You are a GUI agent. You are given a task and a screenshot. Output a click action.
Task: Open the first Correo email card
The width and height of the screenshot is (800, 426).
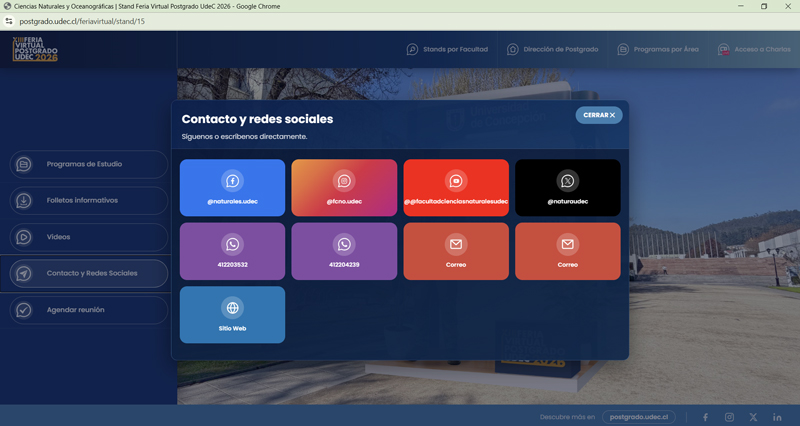point(456,251)
